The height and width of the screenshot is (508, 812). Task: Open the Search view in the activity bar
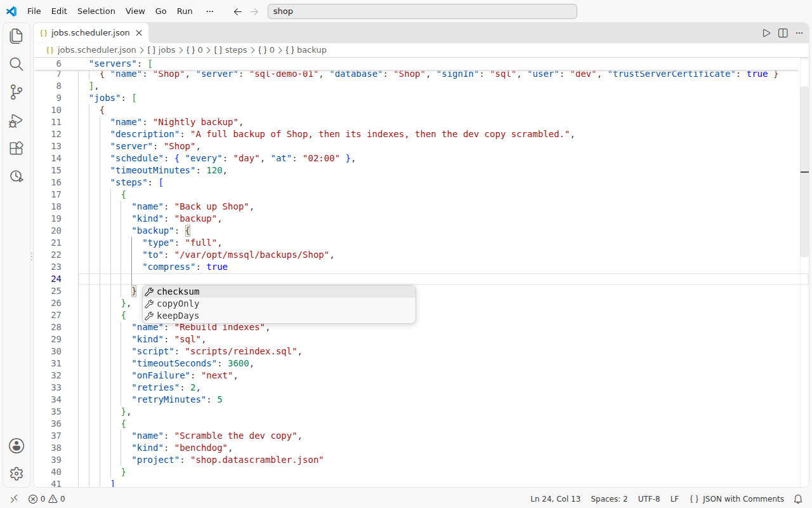pyautogui.click(x=16, y=64)
